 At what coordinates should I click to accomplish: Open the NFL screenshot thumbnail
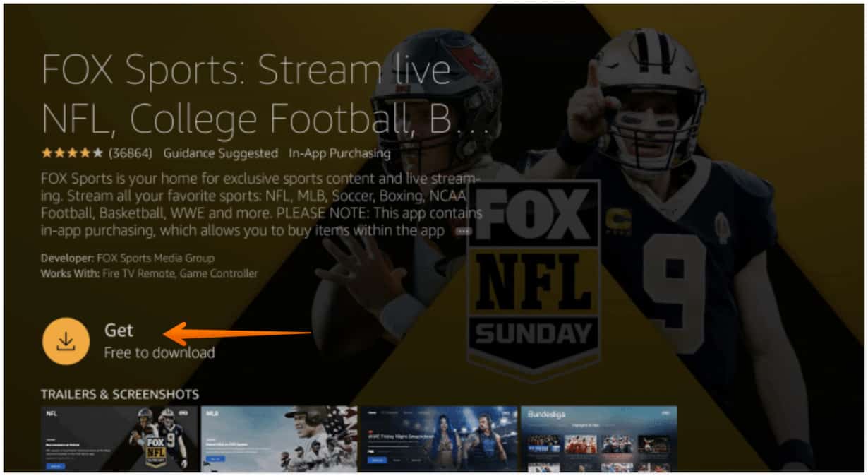119,438
